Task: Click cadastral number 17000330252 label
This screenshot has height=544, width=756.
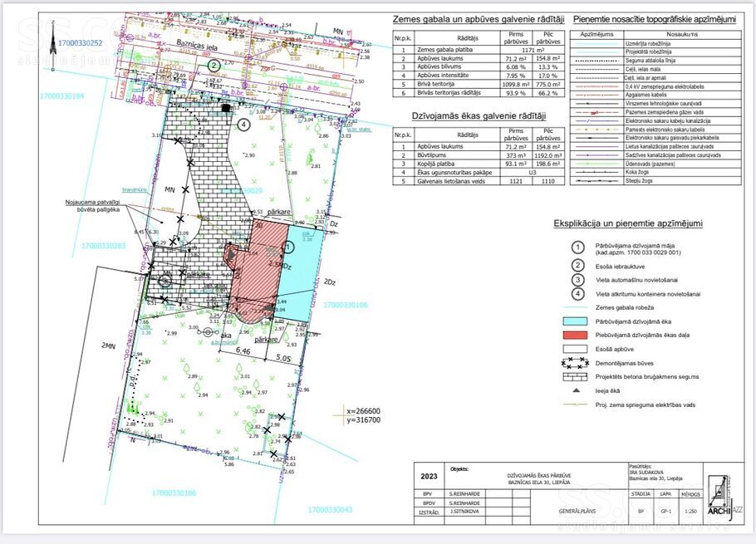Action: 80,42
